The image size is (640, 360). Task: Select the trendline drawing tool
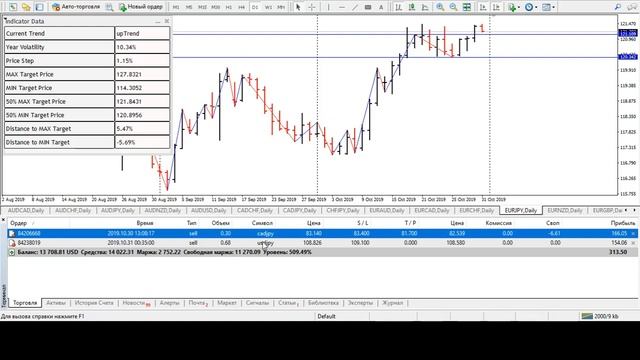coord(355,7)
